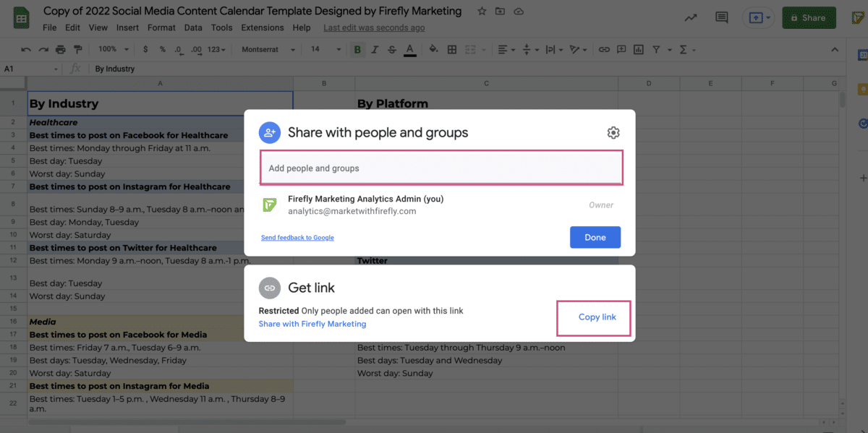Click the activity trend icon in header
The image size is (868, 433).
(x=690, y=18)
